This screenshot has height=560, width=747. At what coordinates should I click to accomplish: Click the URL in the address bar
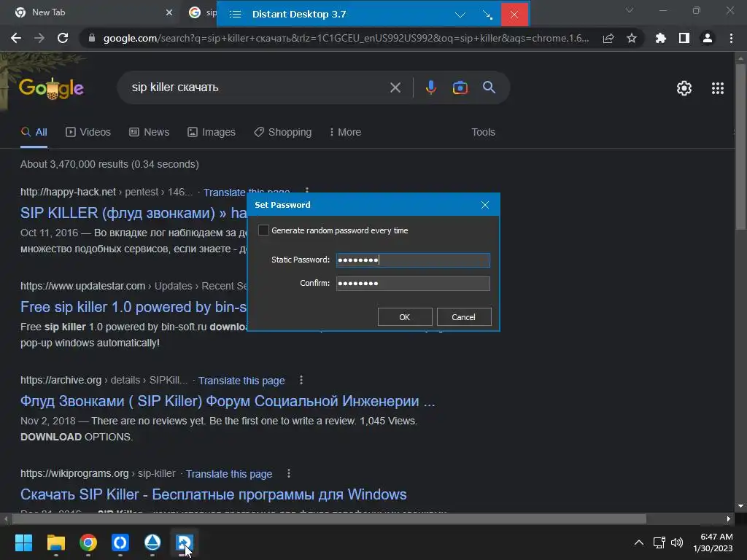click(346, 38)
